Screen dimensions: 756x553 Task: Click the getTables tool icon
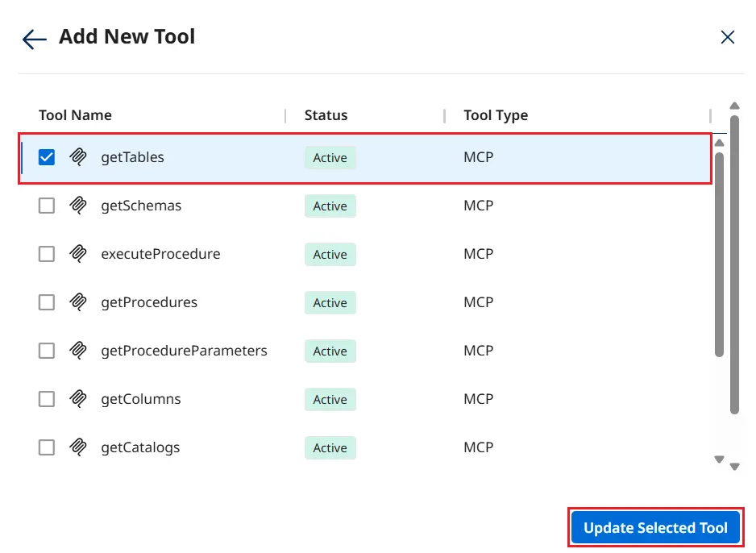point(78,157)
